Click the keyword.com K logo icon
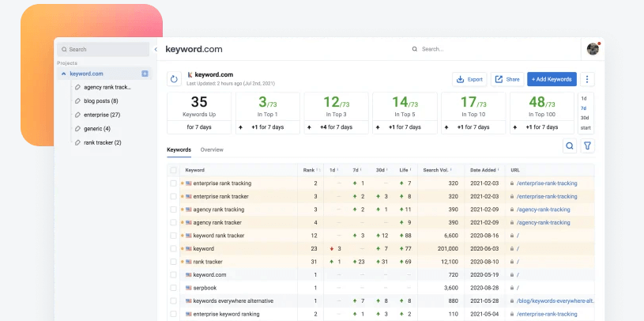Screen dimensions: 644x321 [x=190, y=75]
